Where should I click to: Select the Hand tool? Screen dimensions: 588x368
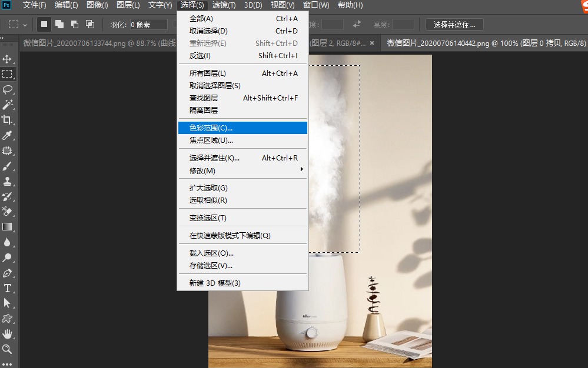point(8,334)
